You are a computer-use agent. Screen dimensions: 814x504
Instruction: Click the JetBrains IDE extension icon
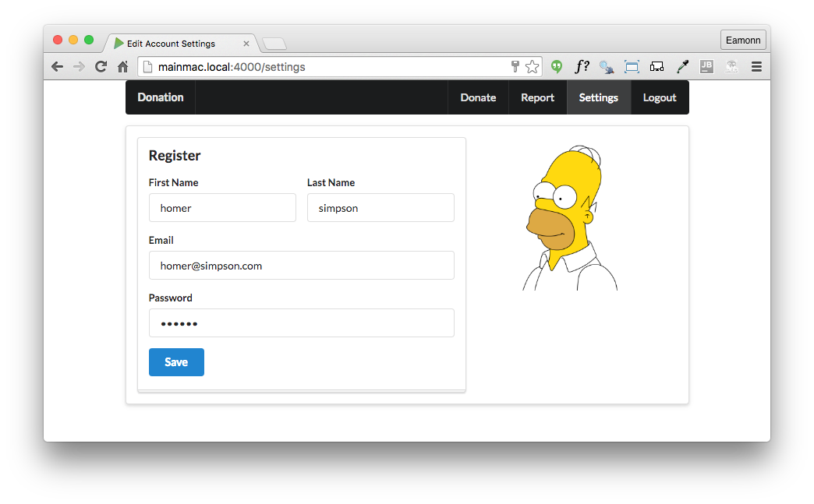click(x=706, y=67)
